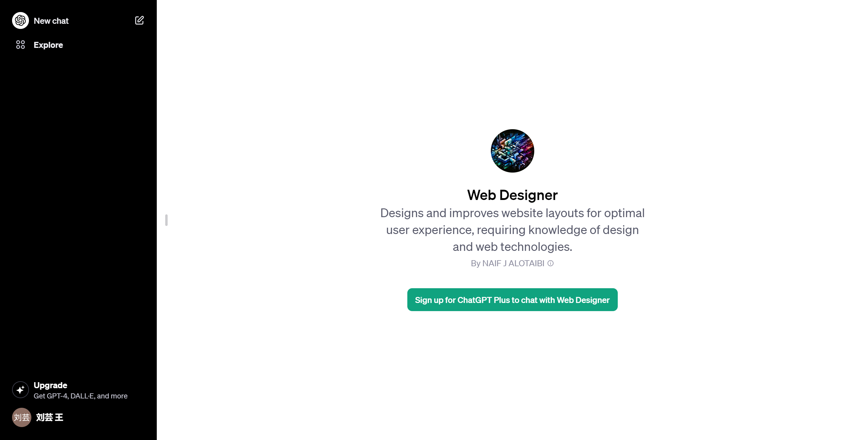Click the new chat compose pencil icon
868x440 pixels.
point(139,20)
